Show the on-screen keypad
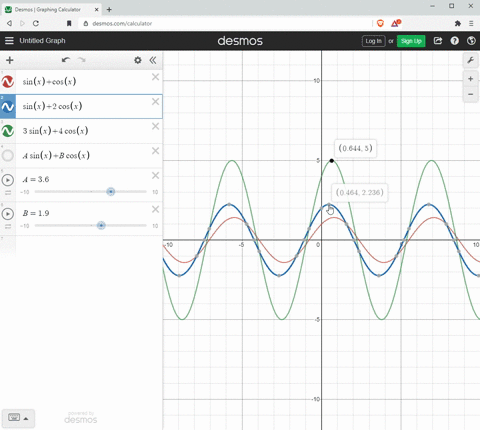Viewport: 480px width, 430px height. 18,418
